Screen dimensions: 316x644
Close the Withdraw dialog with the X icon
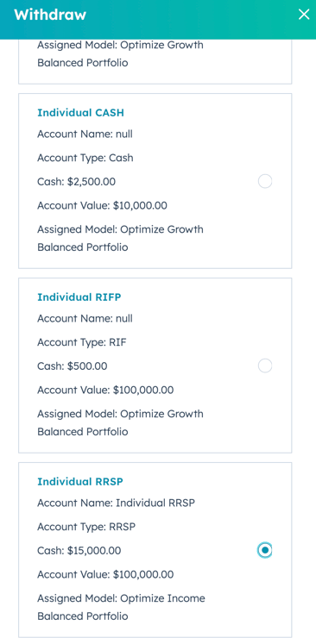point(304,15)
